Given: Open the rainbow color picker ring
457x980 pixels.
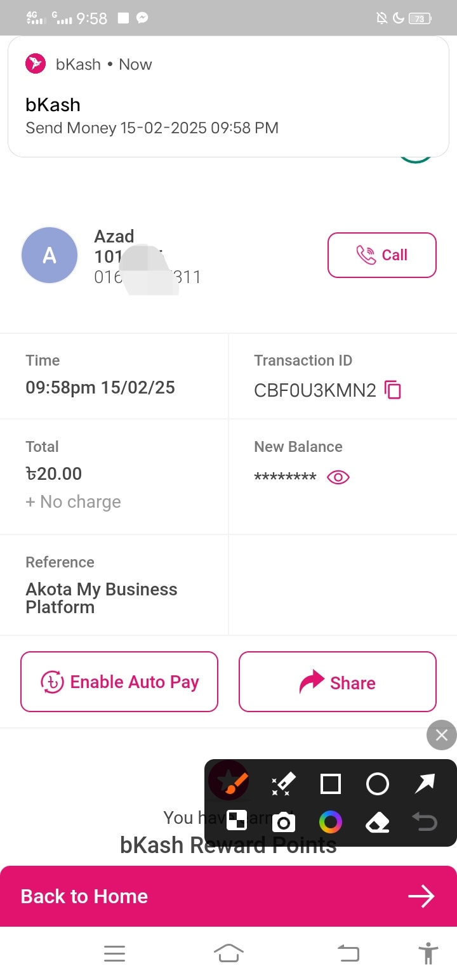Looking at the screenshot, I should tap(331, 823).
